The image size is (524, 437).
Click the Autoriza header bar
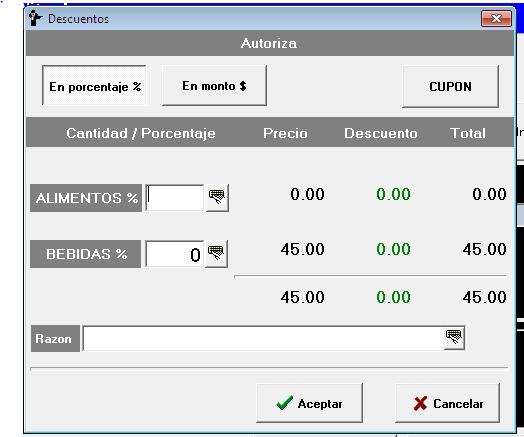[x=270, y=43]
